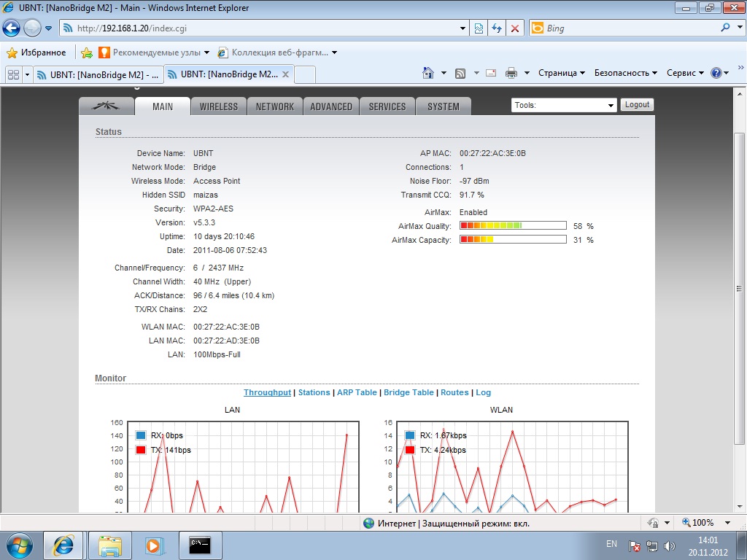Viewport: 747px width, 560px height.
Task: Expand Рекомендуемые узлы dropdown
Action: click(206, 52)
